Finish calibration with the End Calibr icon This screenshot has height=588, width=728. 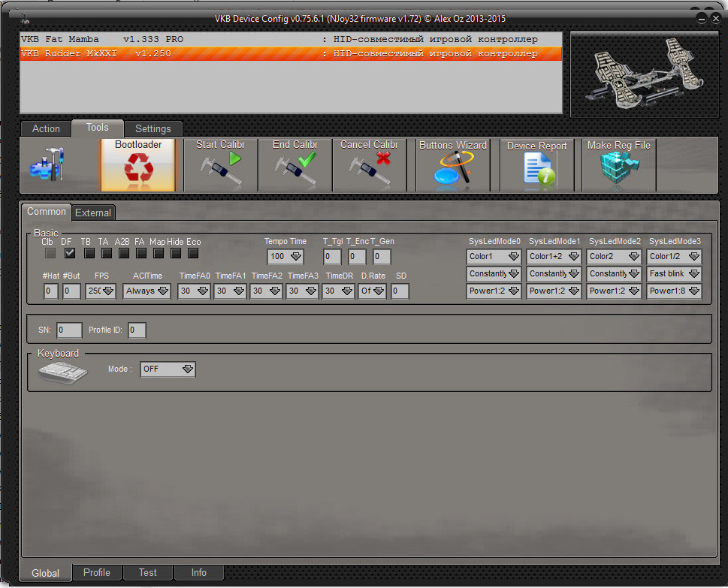[295, 165]
